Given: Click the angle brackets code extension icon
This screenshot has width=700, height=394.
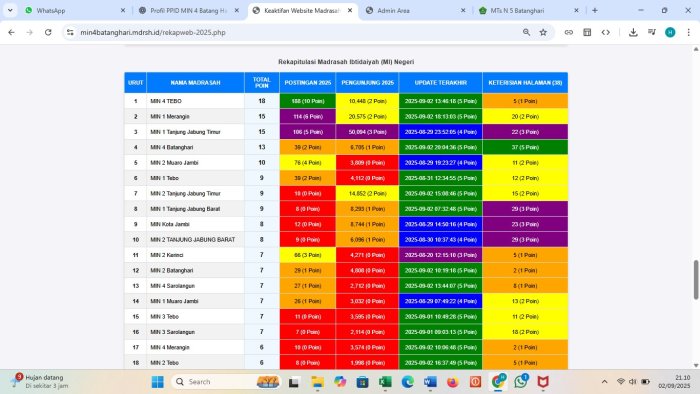Looking at the screenshot, I should (x=605, y=32).
